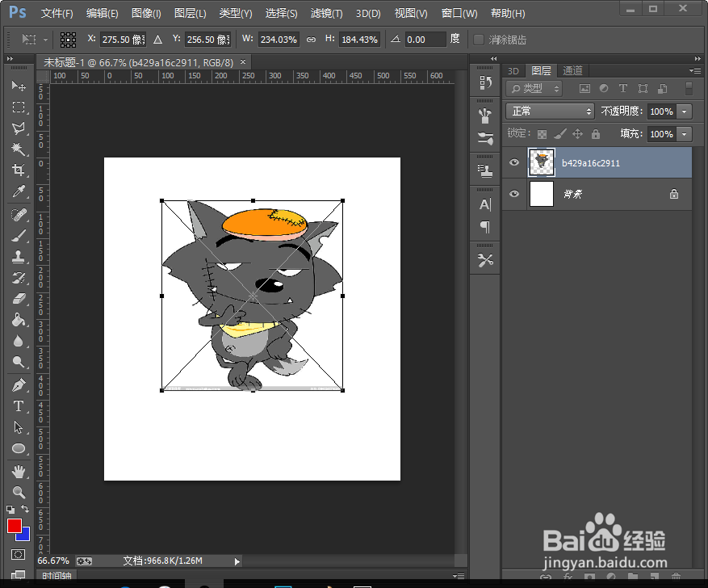Select the Rectangular Marquee tool
Viewport: 708px width, 588px height.
pos(19,107)
